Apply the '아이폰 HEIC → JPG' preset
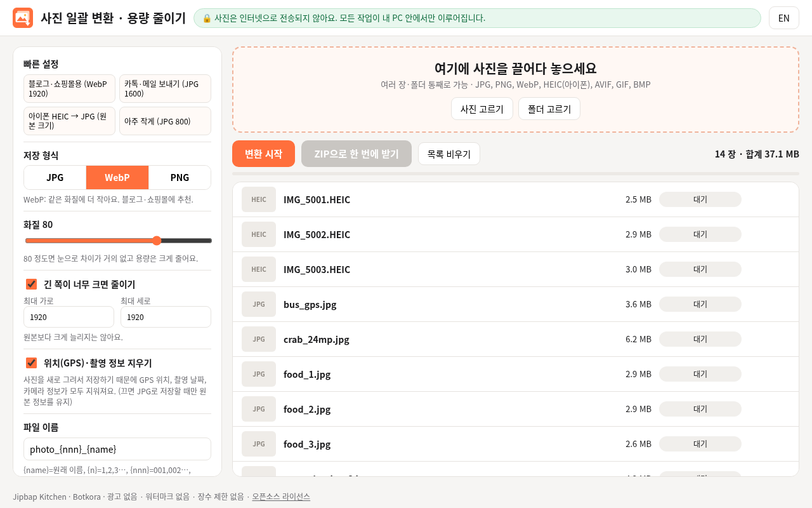The width and height of the screenshot is (812, 508). [x=69, y=121]
